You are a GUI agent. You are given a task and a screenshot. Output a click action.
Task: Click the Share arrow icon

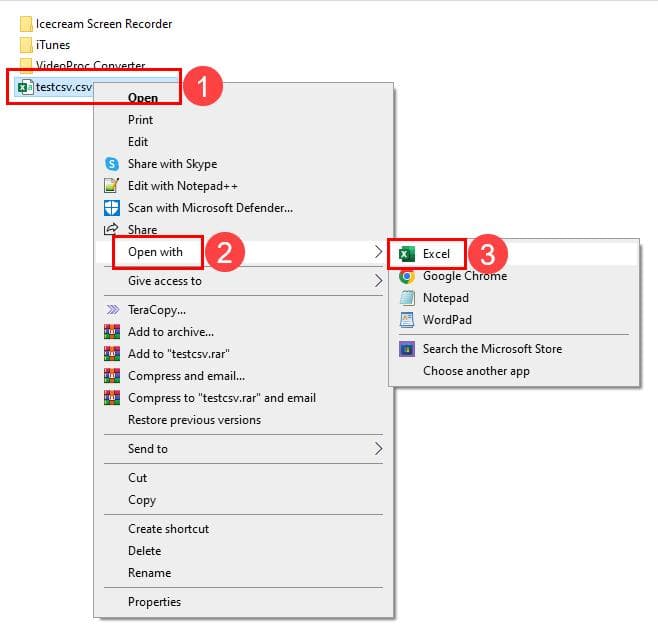[x=111, y=229]
